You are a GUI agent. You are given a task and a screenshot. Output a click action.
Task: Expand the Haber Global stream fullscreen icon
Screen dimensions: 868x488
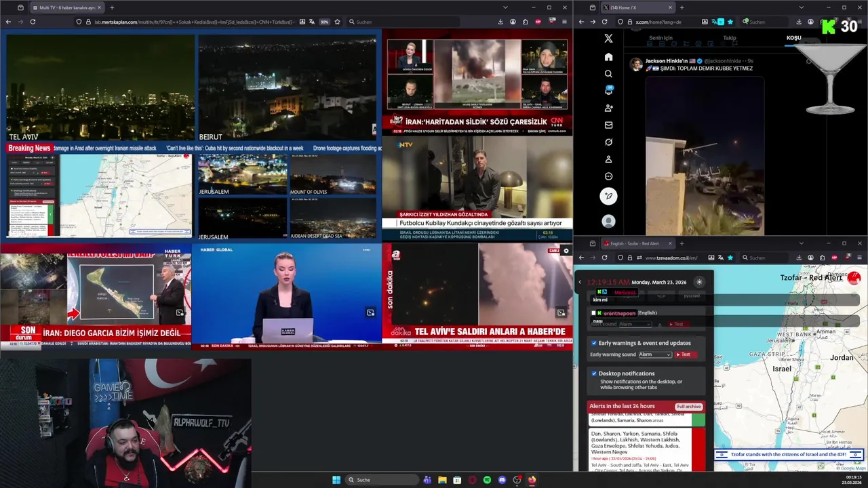pos(370,312)
